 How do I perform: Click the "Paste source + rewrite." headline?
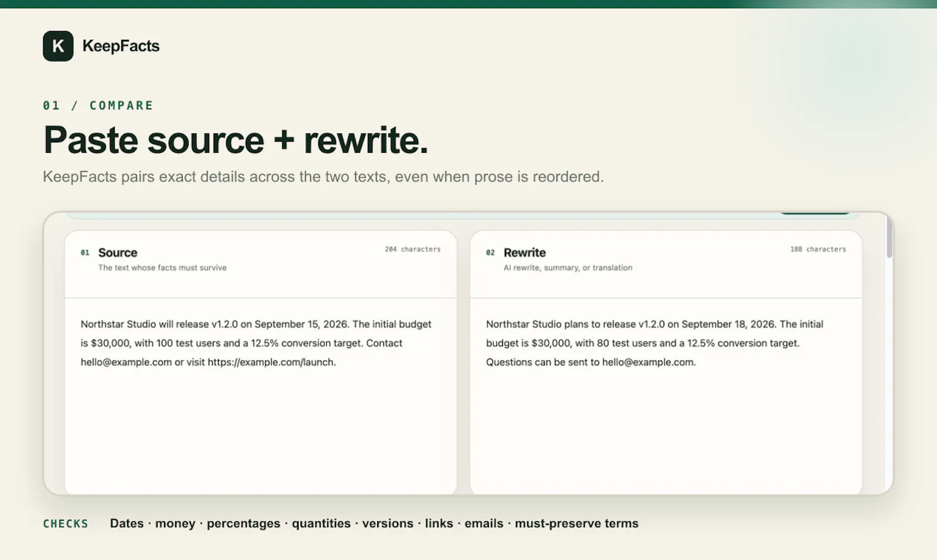pyautogui.click(x=236, y=140)
